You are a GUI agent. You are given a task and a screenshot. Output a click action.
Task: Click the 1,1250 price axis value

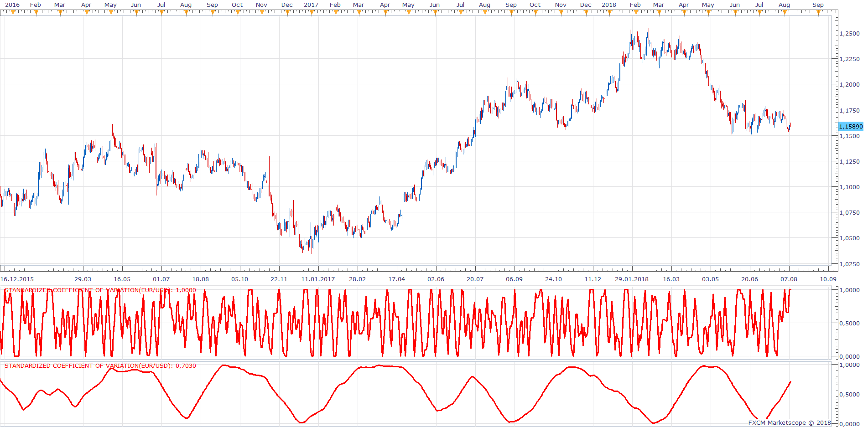[x=850, y=161]
